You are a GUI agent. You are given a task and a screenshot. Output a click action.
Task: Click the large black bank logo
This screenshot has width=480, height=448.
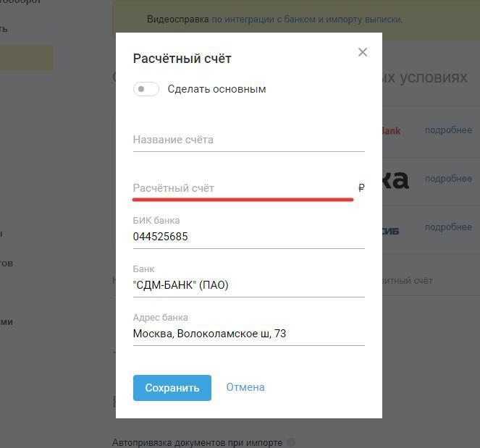[x=395, y=179]
